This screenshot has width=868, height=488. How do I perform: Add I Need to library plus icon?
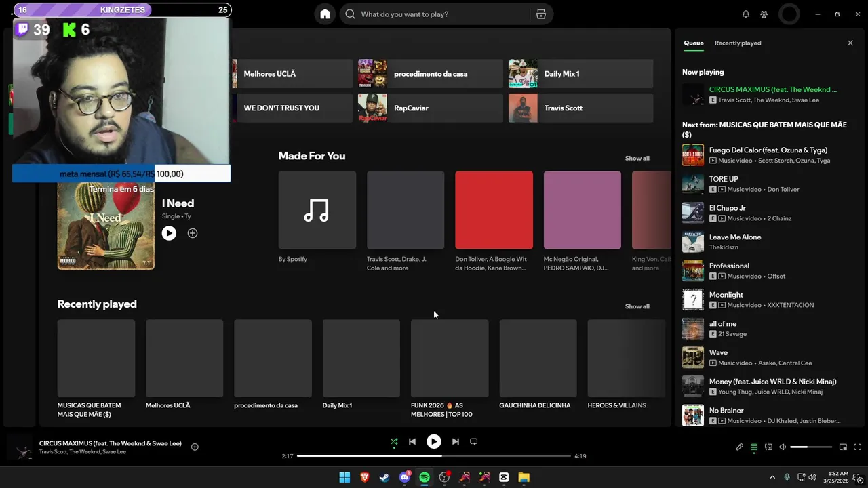pyautogui.click(x=193, y=233)
